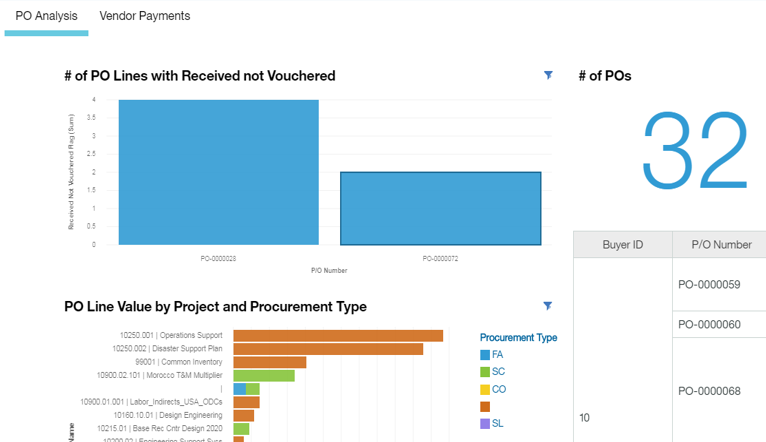Click the P/O Number column header
Image resolution: width=766 pixels, height=442 pixels.
(x=720, y=245)
